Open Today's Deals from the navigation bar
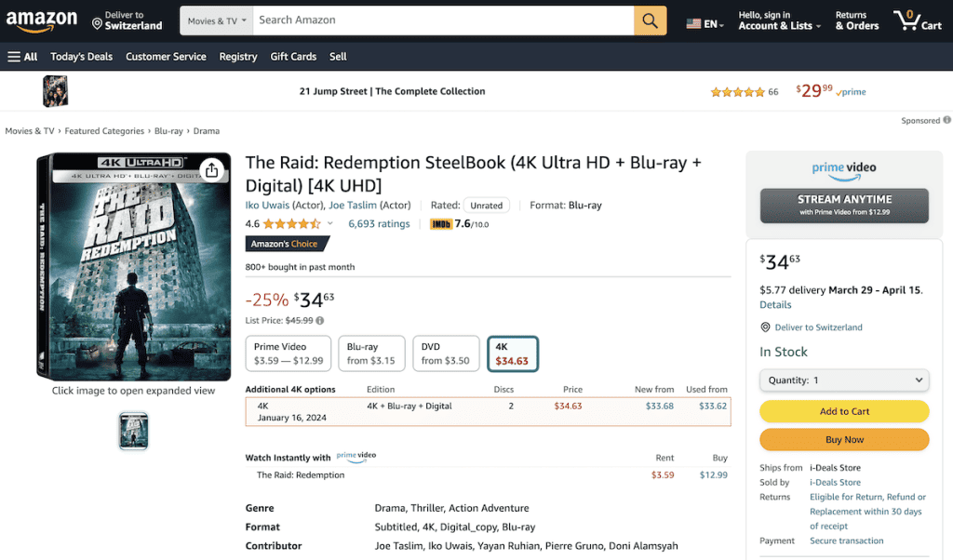Screen dimensions: 953x560 click(81, 56)
